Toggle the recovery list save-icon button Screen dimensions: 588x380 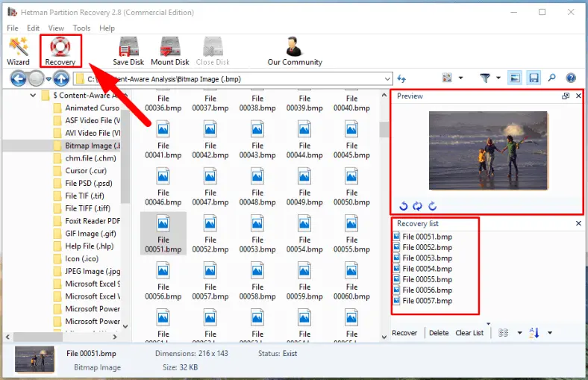[534, 78]
